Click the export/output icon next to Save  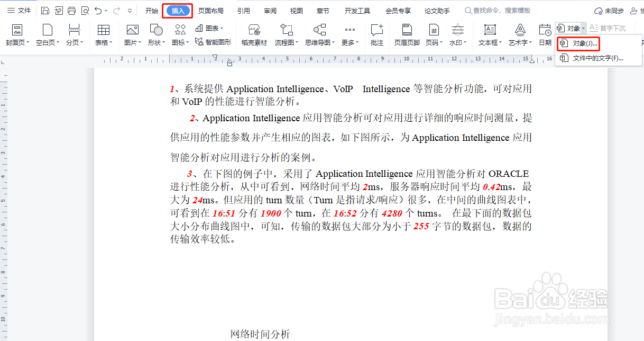coord(59,11)
